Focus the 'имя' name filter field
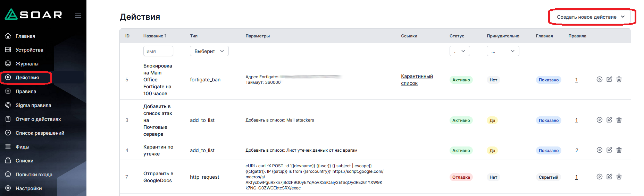Screen dimensions: 644x196 click(158, 51)
